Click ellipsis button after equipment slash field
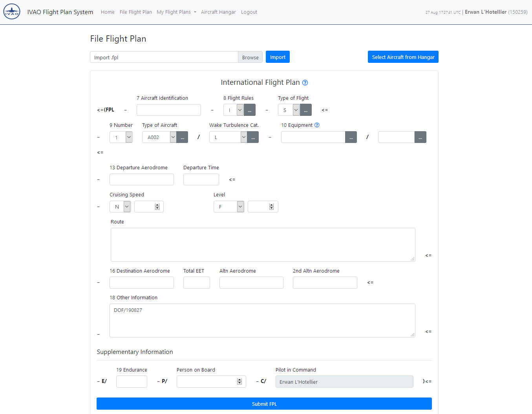Image resolution: width=532 pixels, height=414 pixels. [420, 137]
